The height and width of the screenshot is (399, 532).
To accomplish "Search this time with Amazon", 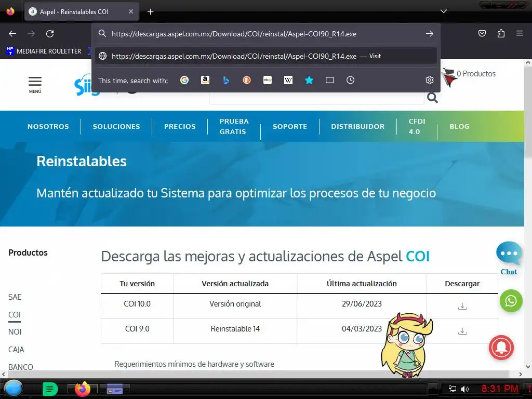I will (205, 80).
